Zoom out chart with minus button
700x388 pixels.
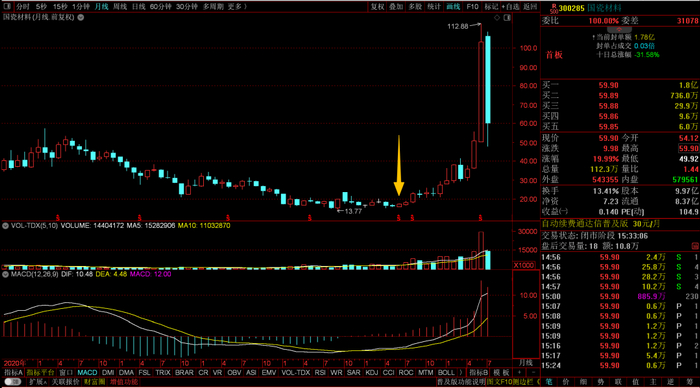tap(533, 372)
